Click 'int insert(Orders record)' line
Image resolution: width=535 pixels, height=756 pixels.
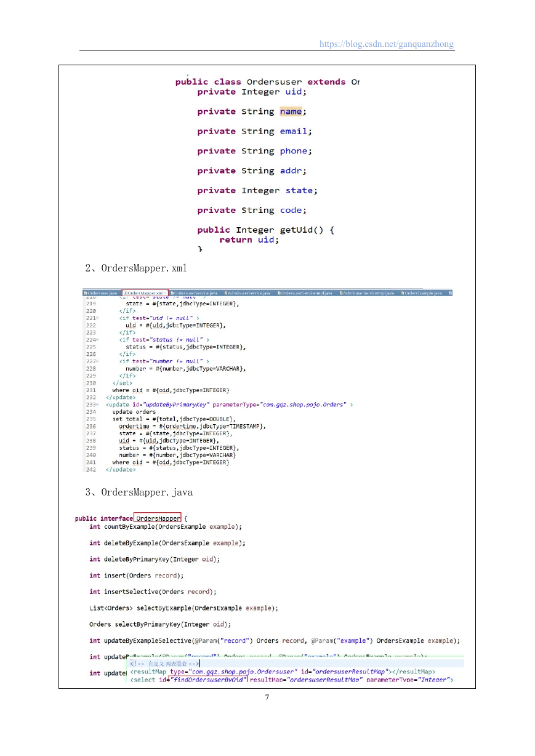click(x=137, y=575)
